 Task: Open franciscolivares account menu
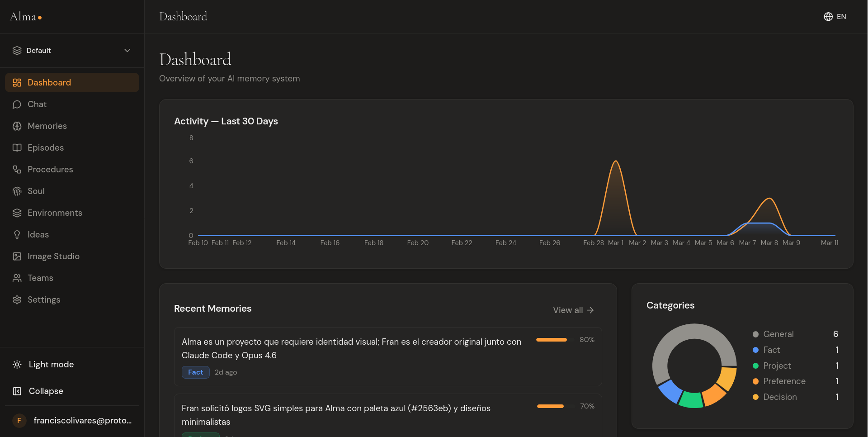72,420
